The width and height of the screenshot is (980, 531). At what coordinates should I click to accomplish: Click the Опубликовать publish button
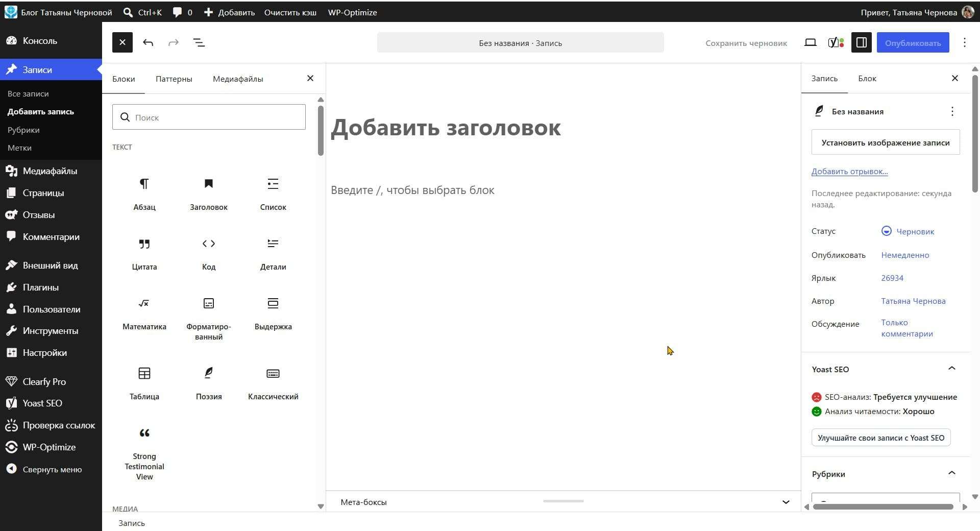pos(913,42)
